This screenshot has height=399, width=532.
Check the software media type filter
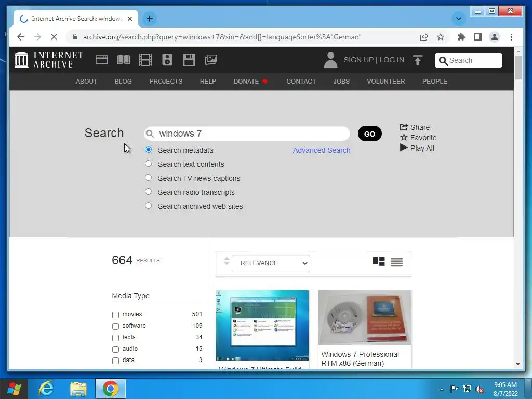point(115,326)
